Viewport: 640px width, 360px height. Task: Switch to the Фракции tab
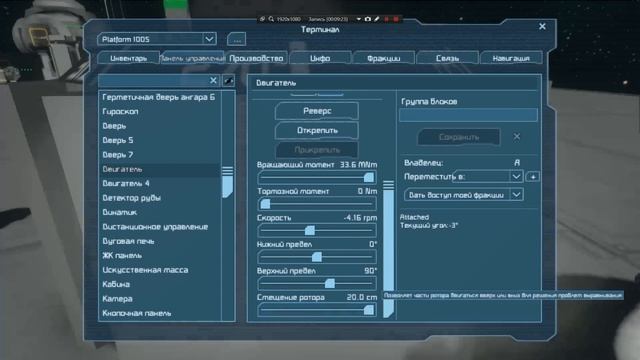click(x=384, y=58)
